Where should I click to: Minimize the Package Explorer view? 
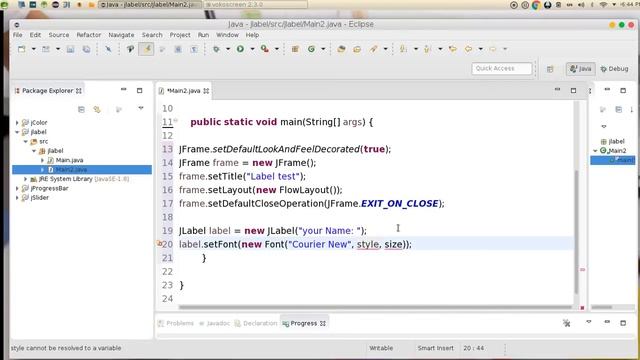[x=123, y=90]
